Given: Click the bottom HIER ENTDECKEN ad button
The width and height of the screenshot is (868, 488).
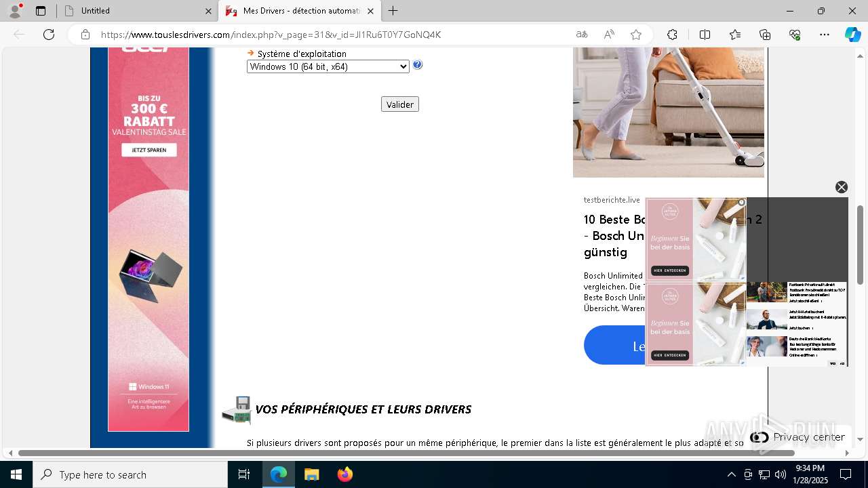Looking at the screenshot, I should point(670,355).
